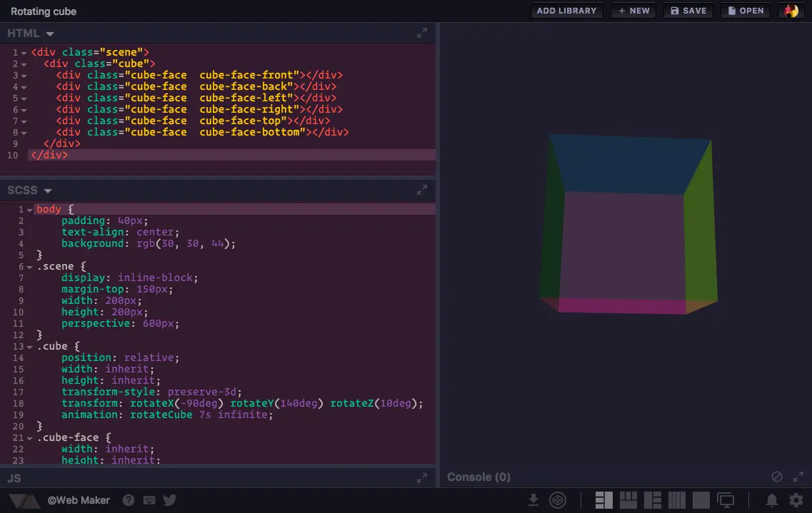Click the Console (0) header

point(478,477)
